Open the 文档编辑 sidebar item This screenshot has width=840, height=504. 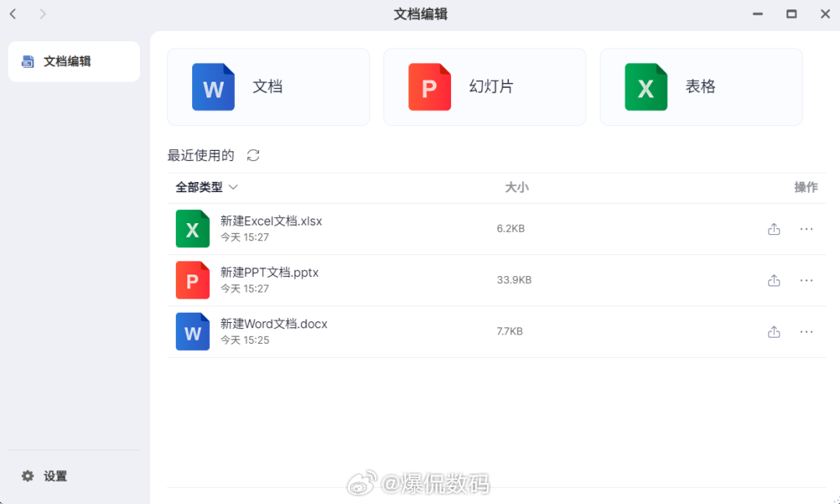tap(74, 61)
